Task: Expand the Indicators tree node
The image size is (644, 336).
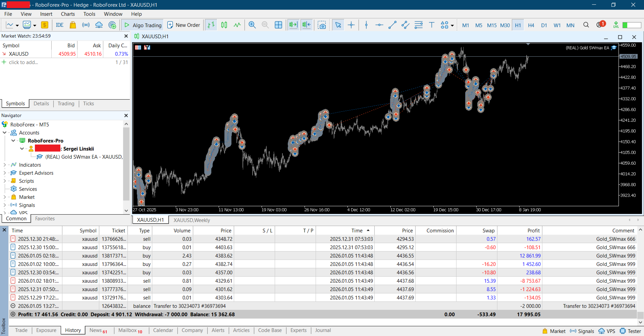Action: click(5, 165)
